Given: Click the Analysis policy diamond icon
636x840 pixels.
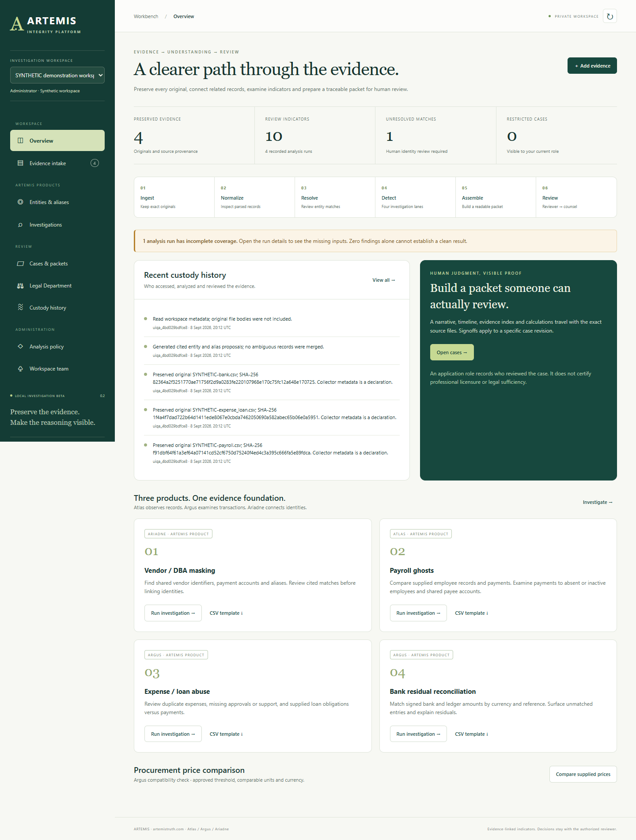Looking at the screenshot, I should coord(20,346).
